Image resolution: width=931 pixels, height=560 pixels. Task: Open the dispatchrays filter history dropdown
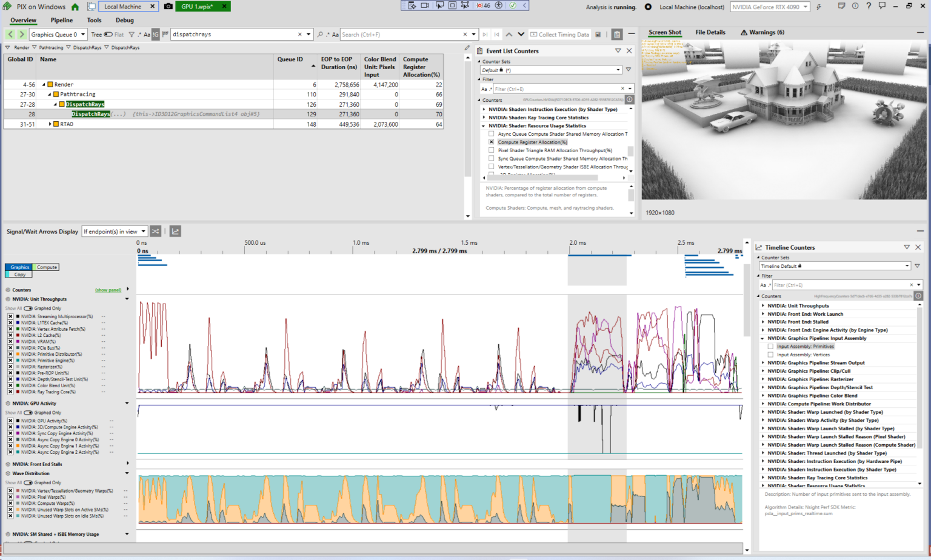pos(309,35)
